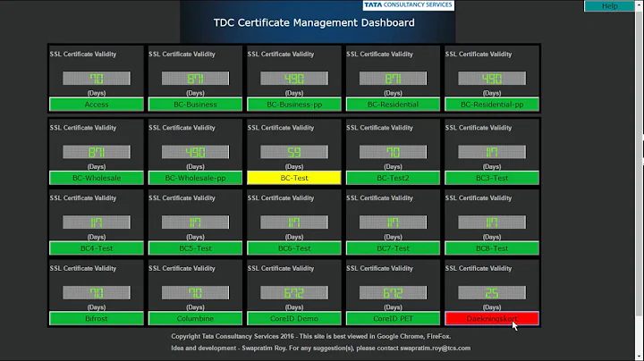Click SSL Certificate Validity heading above Access

point(83,55)
